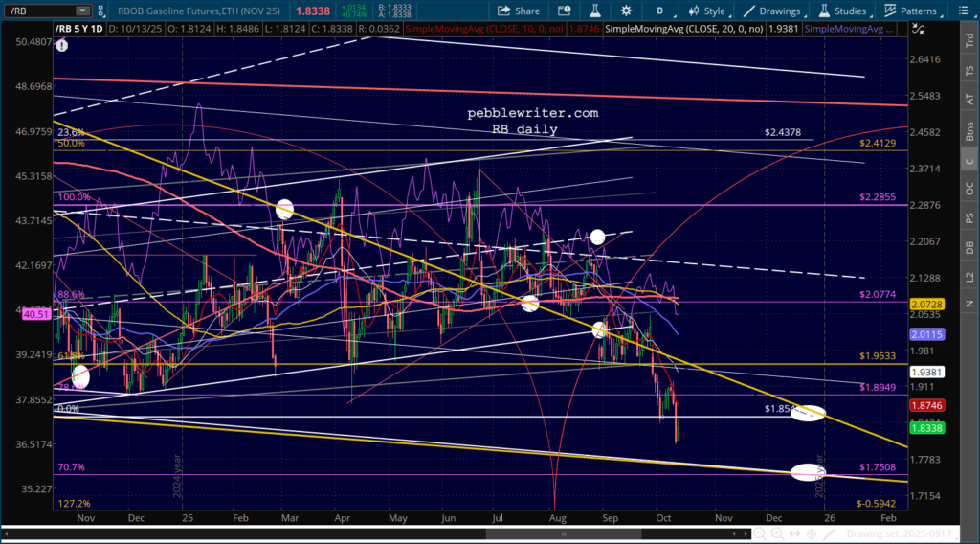
Task: Open chart settings gear icon
Action: 626,11
